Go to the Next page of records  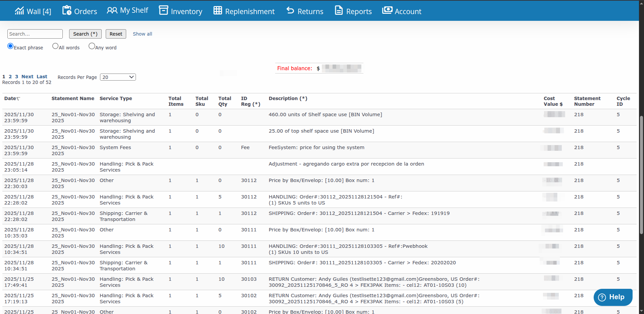(27, 77)
